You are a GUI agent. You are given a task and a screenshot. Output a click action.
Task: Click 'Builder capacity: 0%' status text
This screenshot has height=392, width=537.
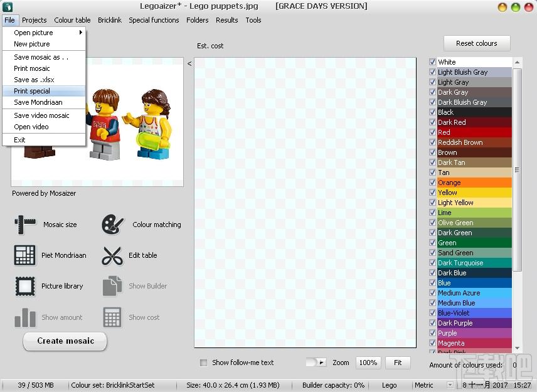(333, 385)
